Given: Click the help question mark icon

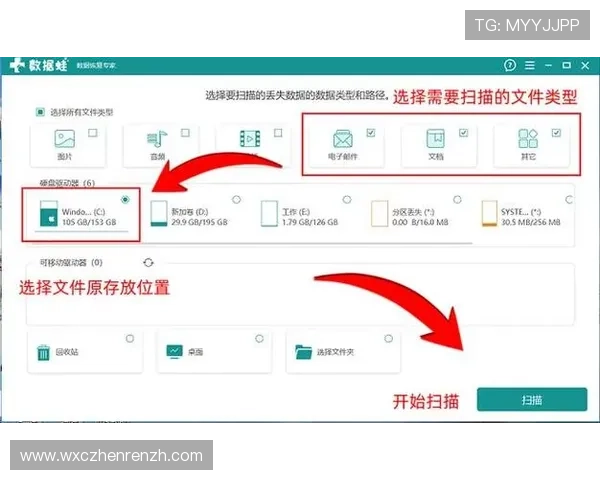Looking at the screenshot, I should pos(509,65).
